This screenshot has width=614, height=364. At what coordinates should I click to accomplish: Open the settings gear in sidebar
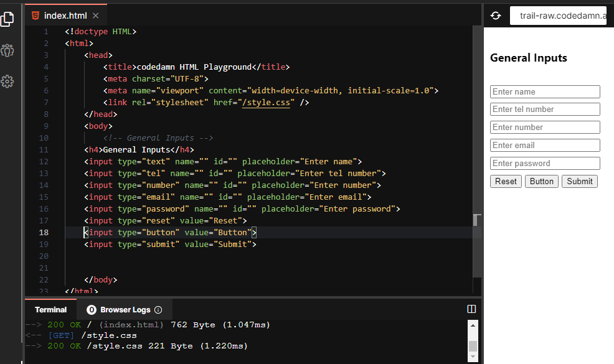pos(7,82)
